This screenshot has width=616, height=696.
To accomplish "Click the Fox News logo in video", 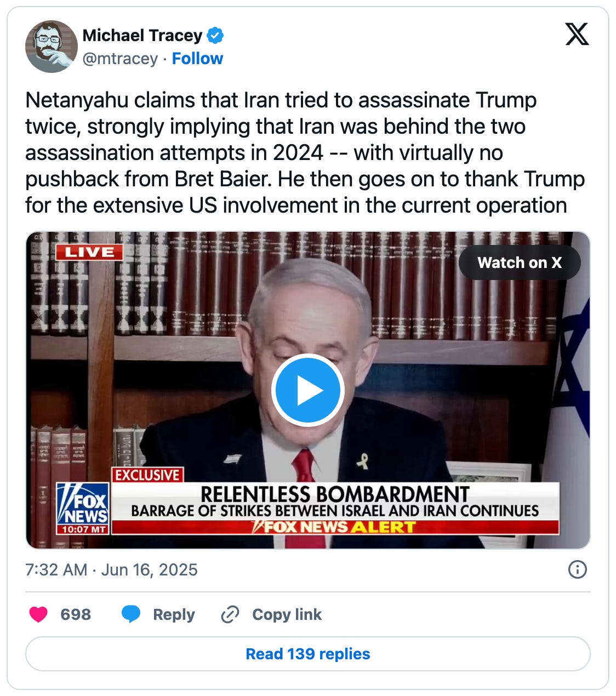I will point(83,508).
